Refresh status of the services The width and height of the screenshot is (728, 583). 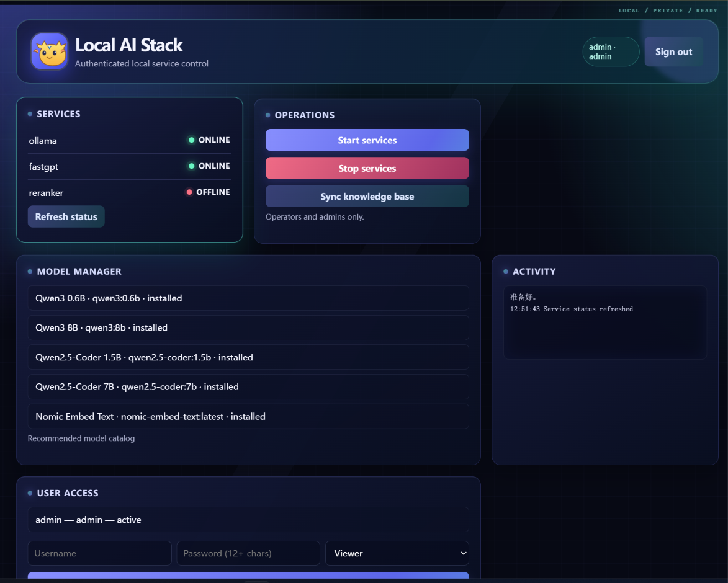tap(66, 216)
